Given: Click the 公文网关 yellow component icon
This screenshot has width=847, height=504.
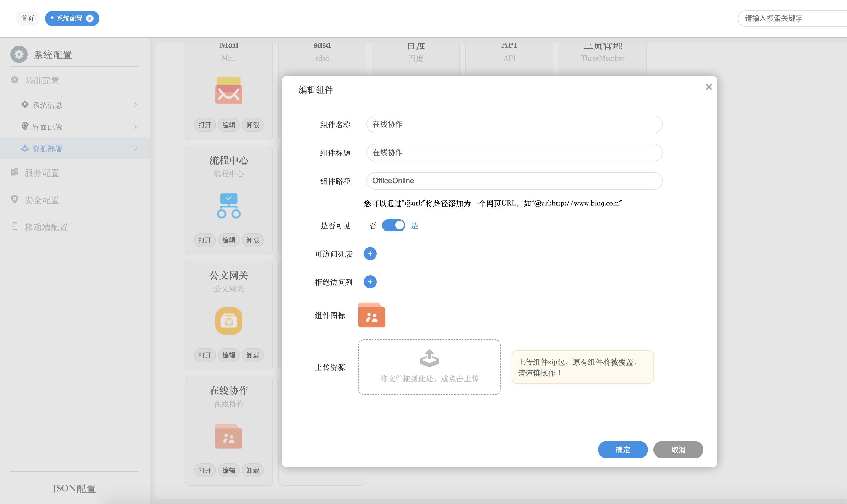Looking at the screenshot, I should (x=228, y=321).
